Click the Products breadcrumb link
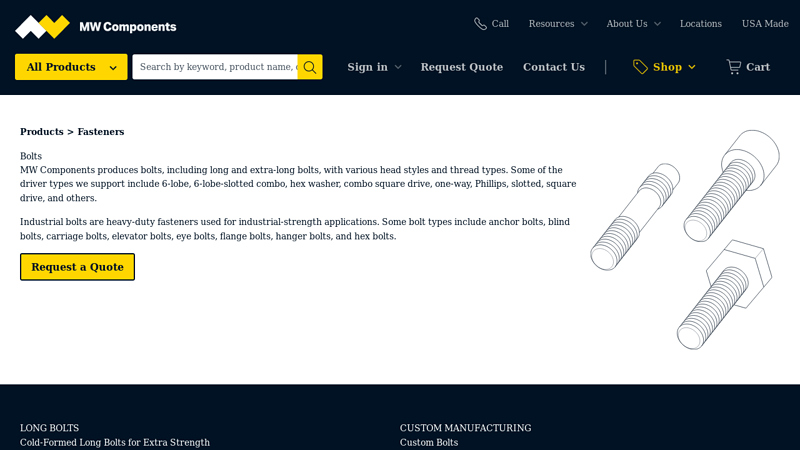This screenshot has height=450, width=800. click(x=41, y=132)
